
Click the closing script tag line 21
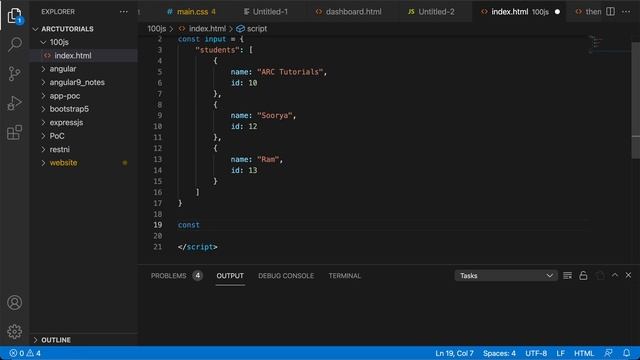click(x=198, y=247)
